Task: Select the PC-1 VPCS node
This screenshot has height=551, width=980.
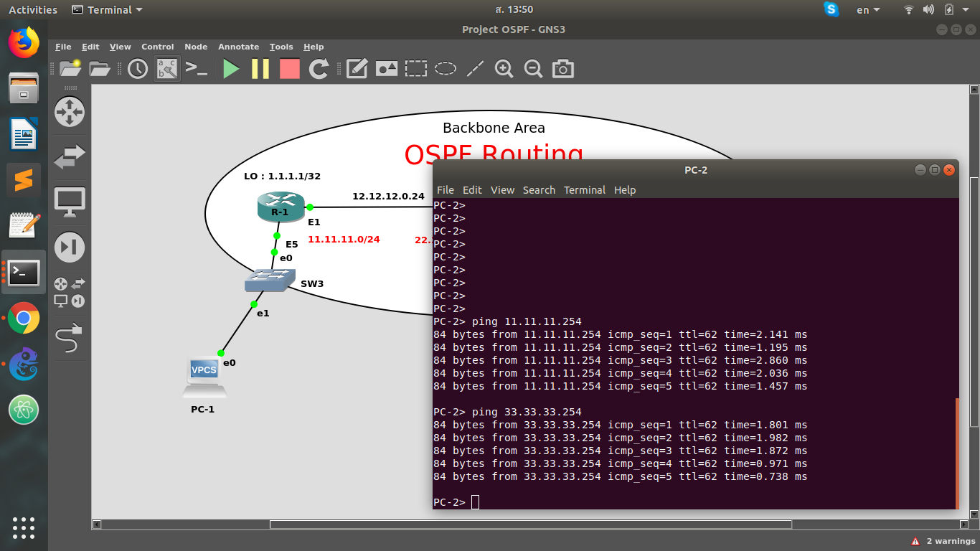Action: [204, 377]
